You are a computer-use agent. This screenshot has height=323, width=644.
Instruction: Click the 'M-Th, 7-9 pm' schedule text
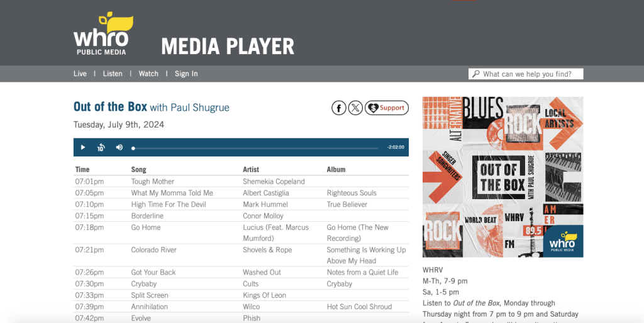(445, 281)
